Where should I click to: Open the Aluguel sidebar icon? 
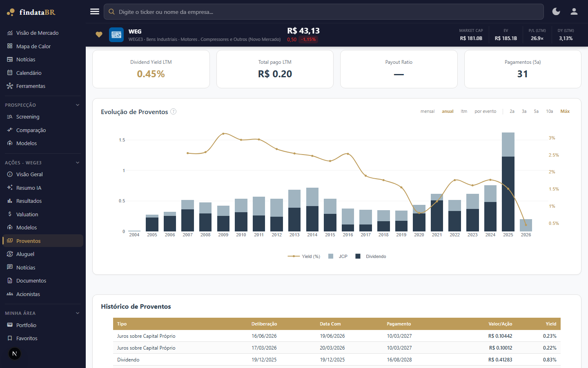point(10,254)
